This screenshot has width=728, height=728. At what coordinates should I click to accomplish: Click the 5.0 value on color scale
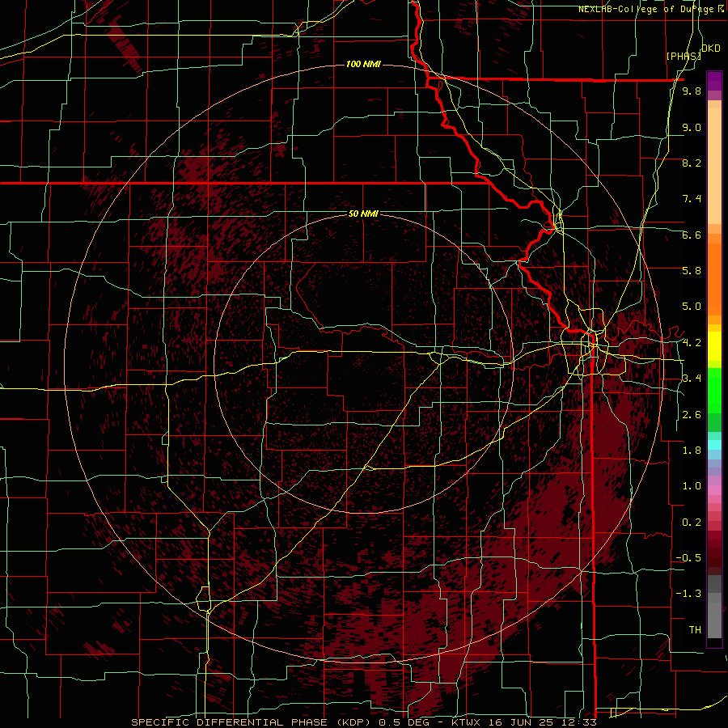point(692,307)
